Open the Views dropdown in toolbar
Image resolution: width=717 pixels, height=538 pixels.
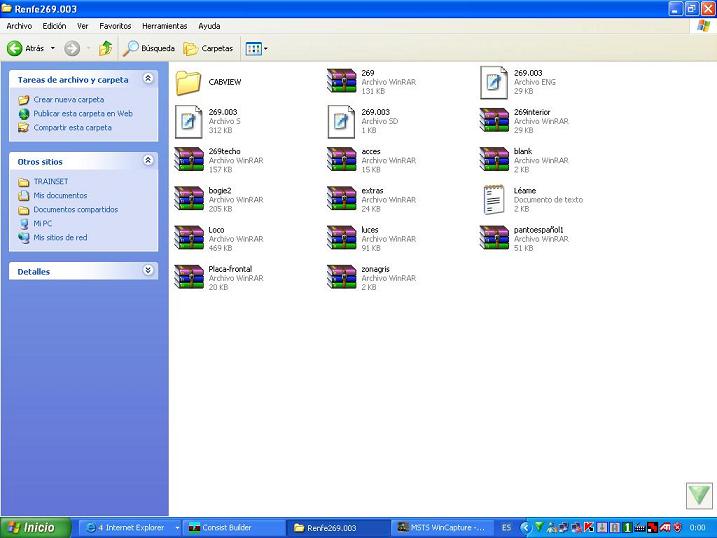(257, 48)
